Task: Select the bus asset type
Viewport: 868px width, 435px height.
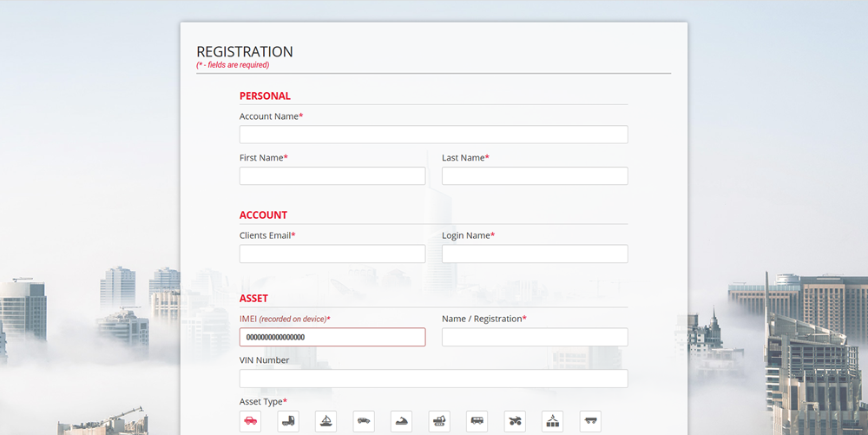Action: [x=477, y=421]
